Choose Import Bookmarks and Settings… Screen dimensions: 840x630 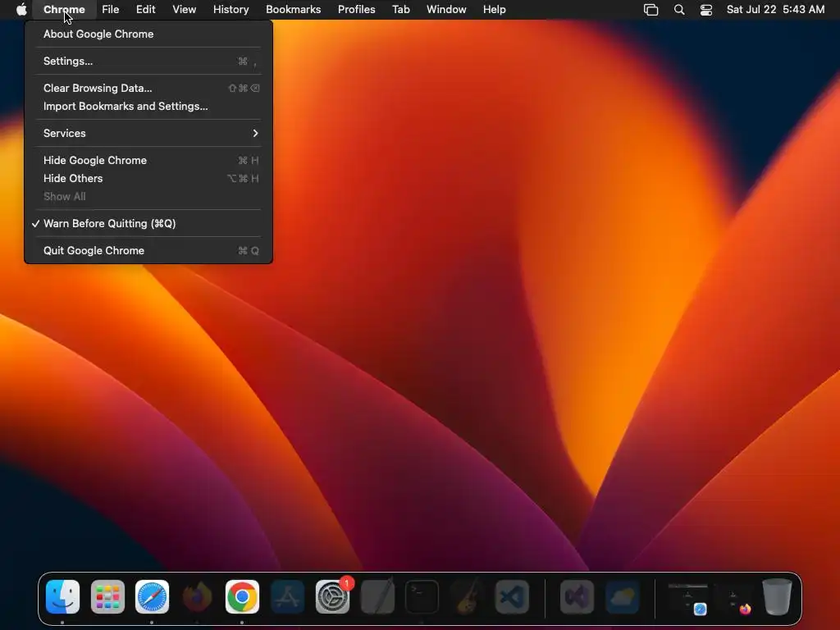click(148, 106)
